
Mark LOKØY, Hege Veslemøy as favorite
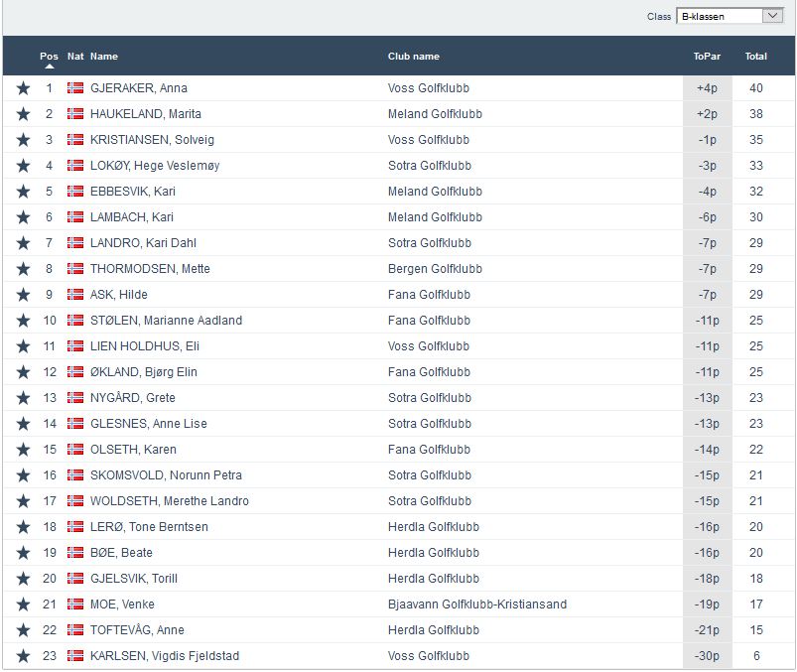23,166
